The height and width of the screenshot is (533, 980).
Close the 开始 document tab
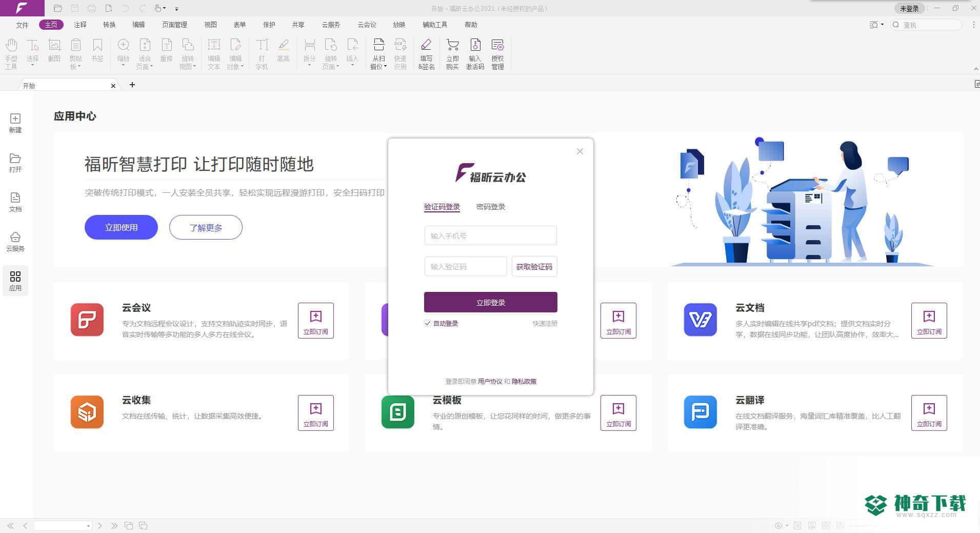[x=113, y=86]
